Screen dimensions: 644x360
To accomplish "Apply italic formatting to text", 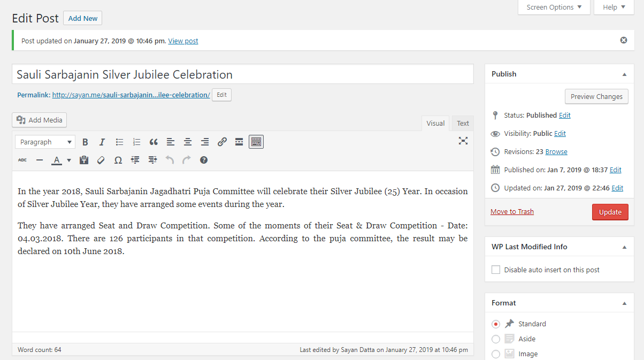I will pos(102,142).
